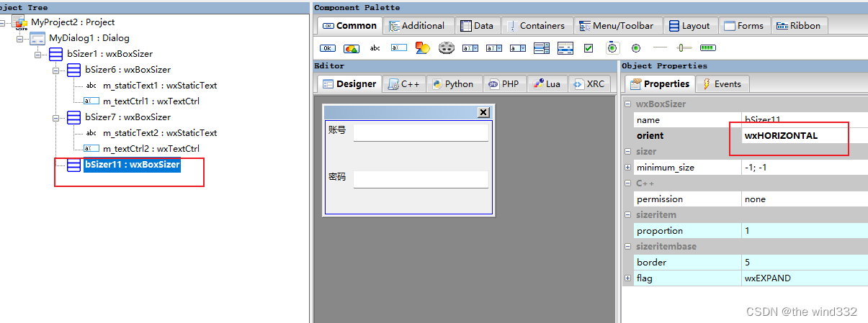Edit the border value 5
868x323 pixels.
805,262
